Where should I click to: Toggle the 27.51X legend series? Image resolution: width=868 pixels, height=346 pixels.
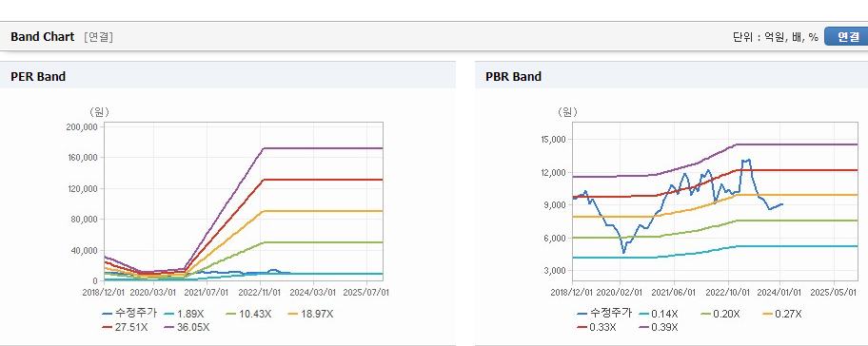click(x=125, y=327)
